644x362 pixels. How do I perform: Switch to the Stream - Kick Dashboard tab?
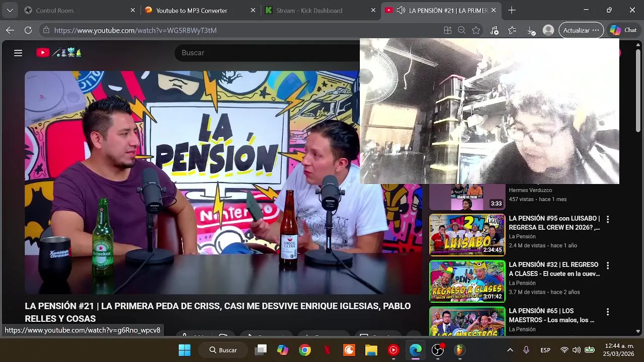(320, 10)
